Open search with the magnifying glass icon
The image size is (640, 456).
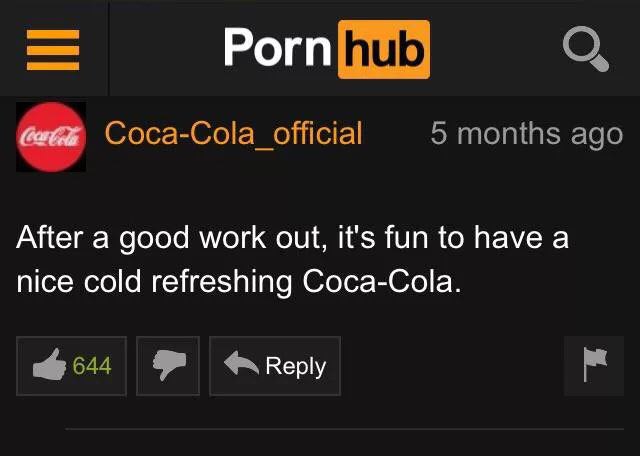pyautogui.click(x=586, y=49)
